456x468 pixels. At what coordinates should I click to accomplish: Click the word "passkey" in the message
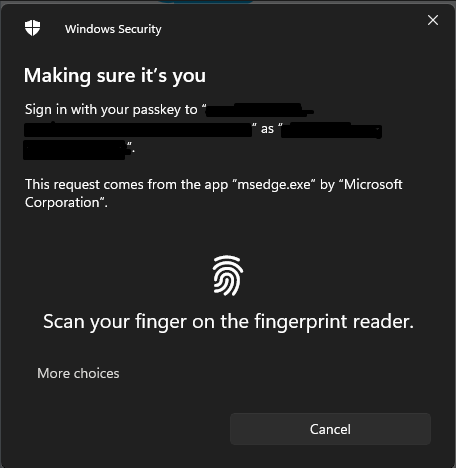click(156, 110)
